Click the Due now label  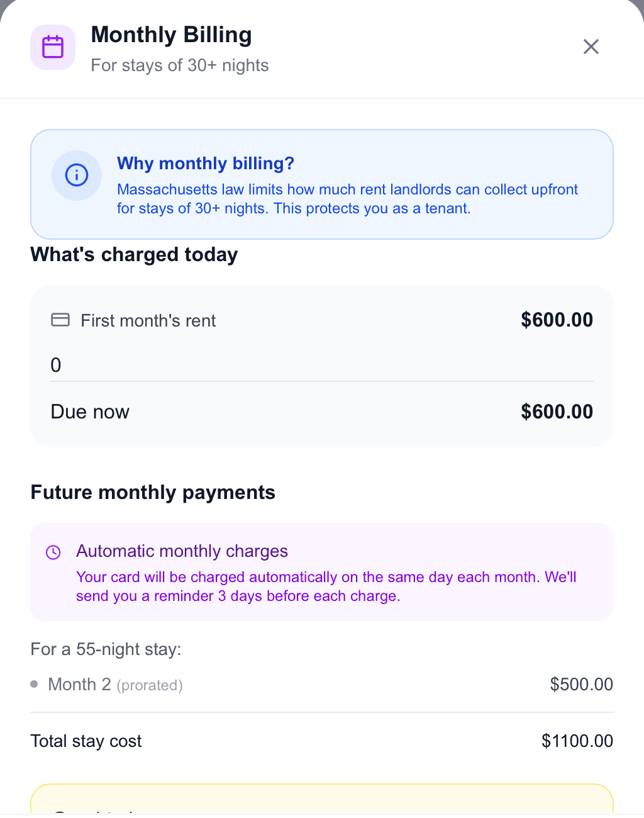pos(90,412)
